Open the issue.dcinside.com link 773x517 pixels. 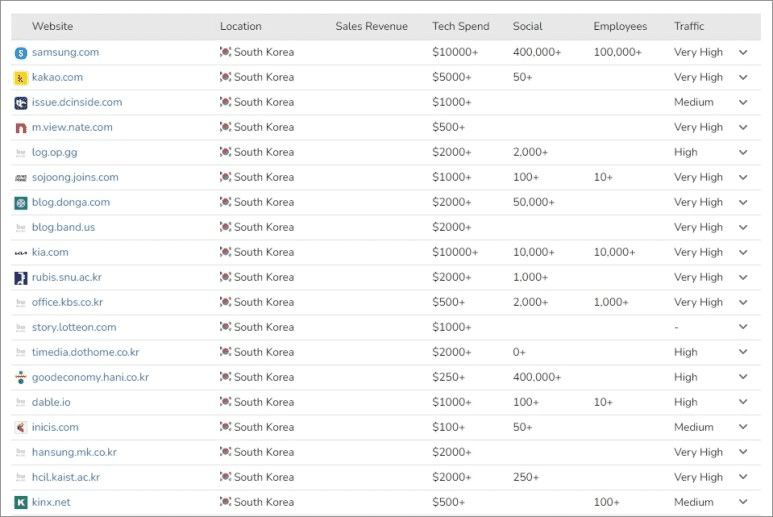tap(77, 103)
